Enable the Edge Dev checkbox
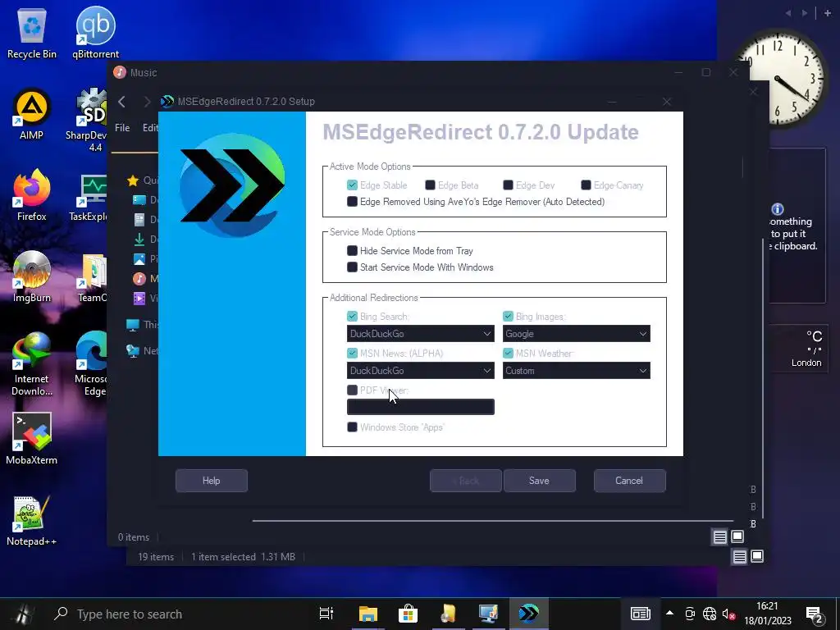840x630 pixels. pos(508,185)
